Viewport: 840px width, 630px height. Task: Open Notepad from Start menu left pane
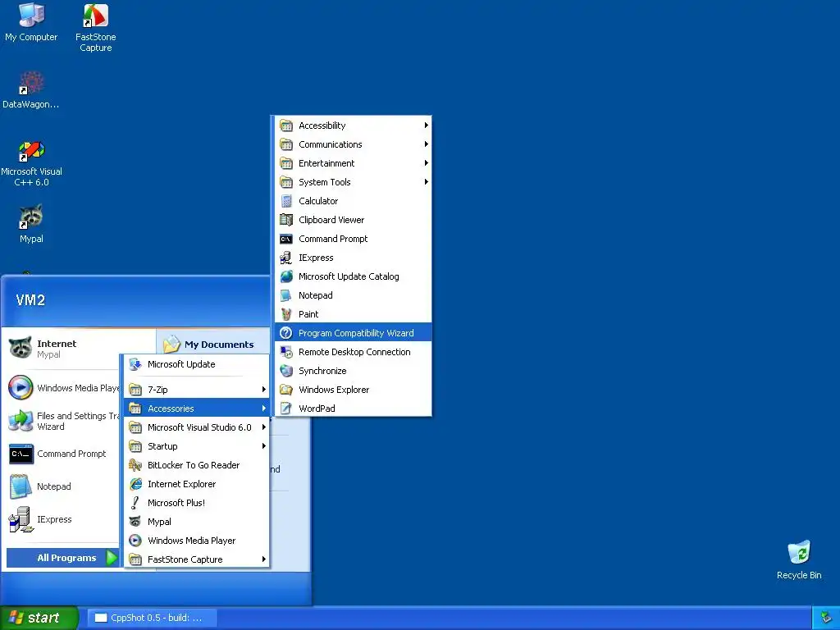pos(62,486)
